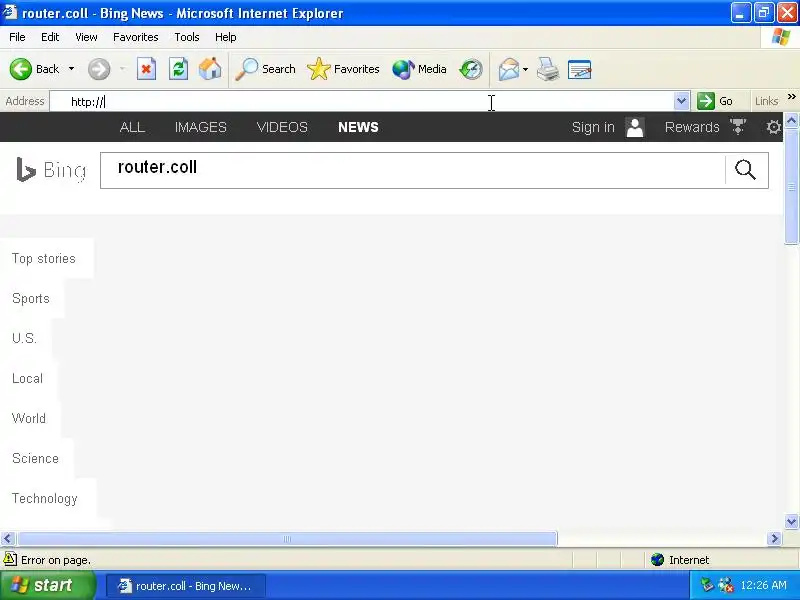Stop loading with the red X icon
The image size is (800, 600).
(146, 69)
